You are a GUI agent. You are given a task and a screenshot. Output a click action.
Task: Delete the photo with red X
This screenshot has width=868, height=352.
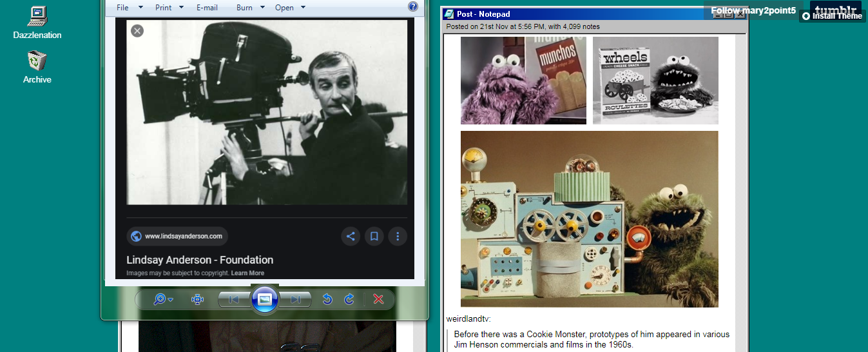click(379, 299)
